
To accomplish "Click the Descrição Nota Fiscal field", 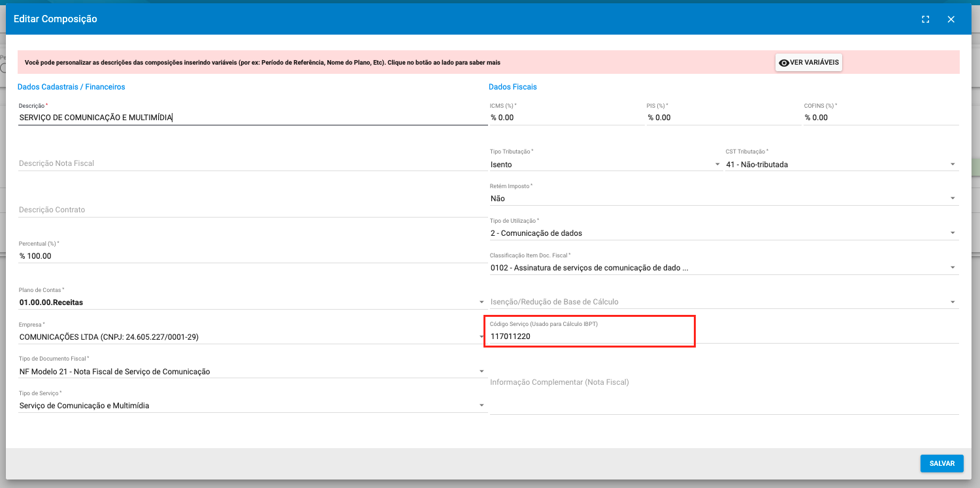I will pos(253,163).
